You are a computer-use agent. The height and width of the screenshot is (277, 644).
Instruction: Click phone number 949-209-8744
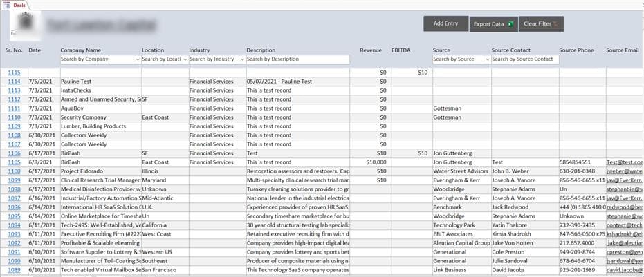pos(582,252)
